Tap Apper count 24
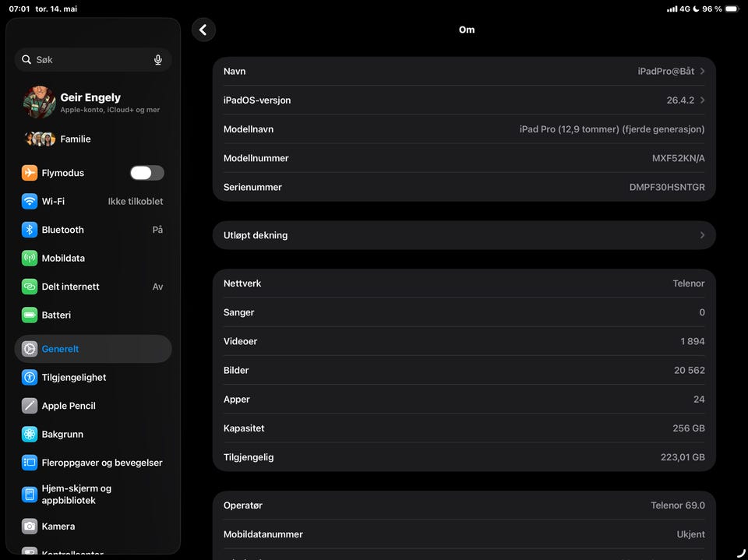 click(699, 400)
